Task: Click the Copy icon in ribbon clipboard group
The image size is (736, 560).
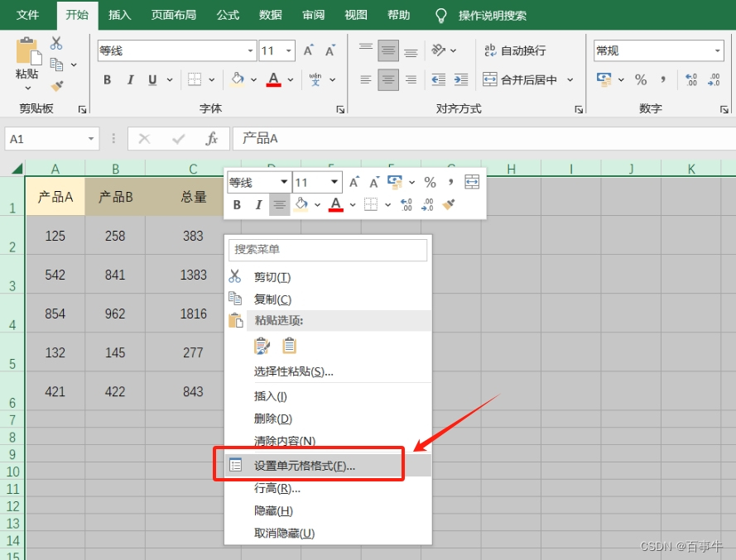Action: click(x=56, y=65)
